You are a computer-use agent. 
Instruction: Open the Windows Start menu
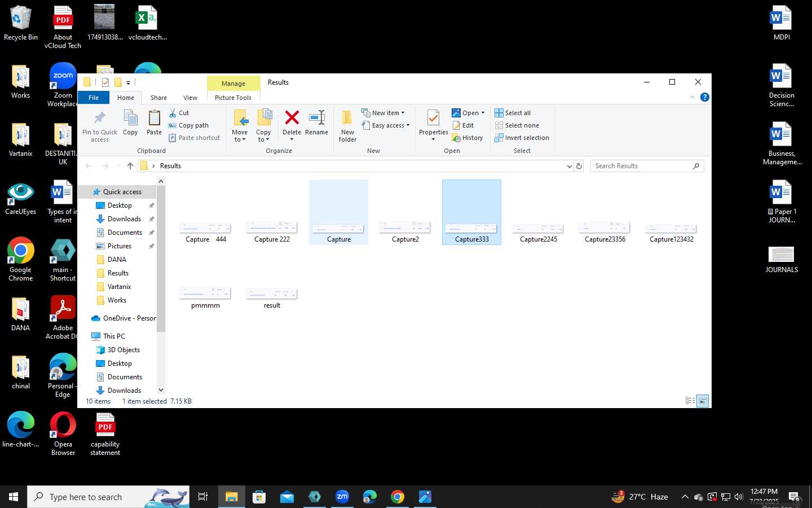(x=14, y=497)
